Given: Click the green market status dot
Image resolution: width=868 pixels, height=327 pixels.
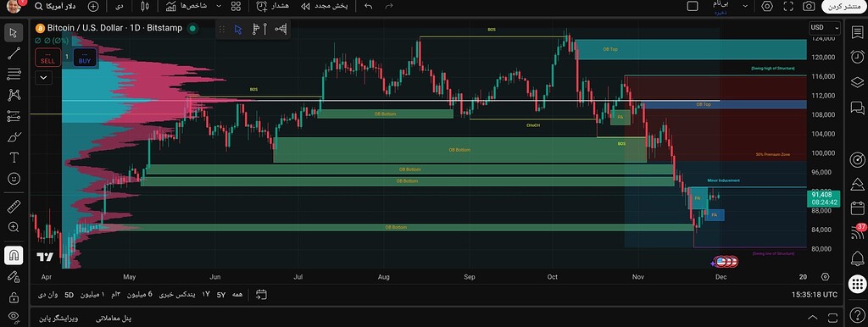Looking at the screenshot, I should [x=192, y=28].
